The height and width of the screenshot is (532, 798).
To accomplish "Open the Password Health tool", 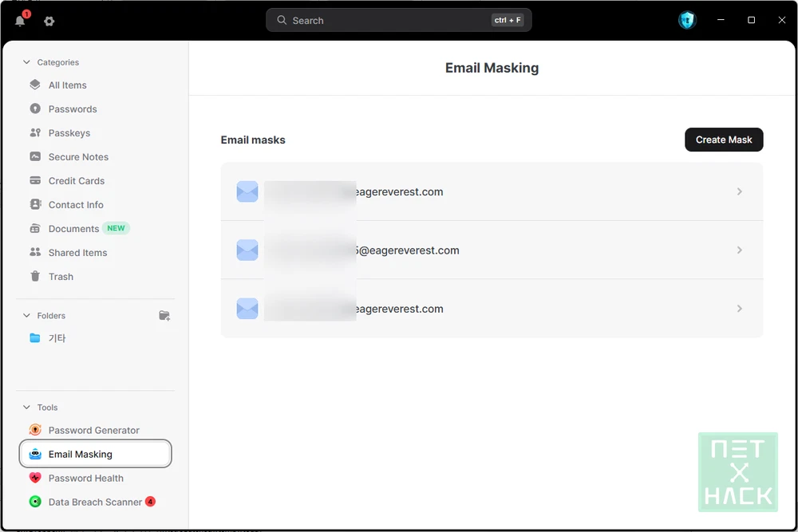I will pyautogui.click(x=85, y=479).
